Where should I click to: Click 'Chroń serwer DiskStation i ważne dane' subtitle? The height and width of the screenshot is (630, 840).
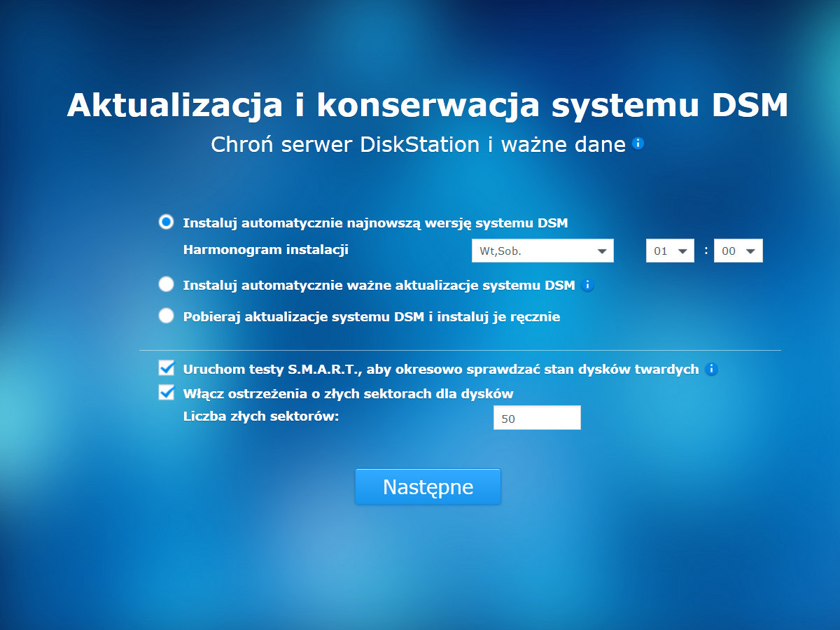pyautogui.click(x=418, y=144)
